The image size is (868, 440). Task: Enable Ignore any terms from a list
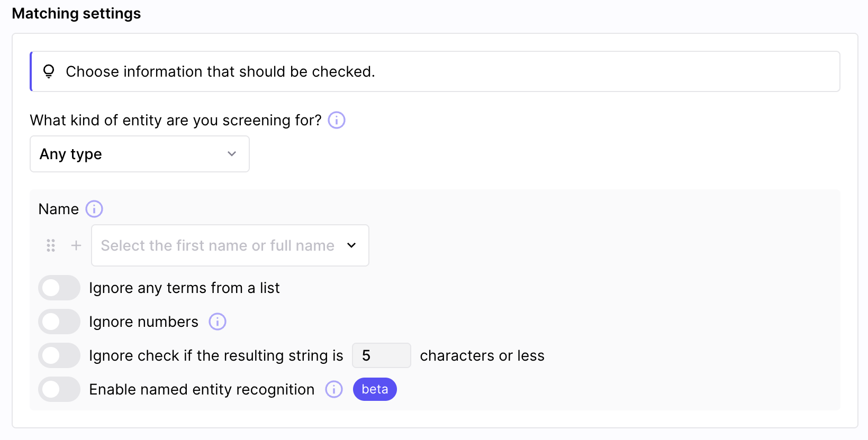(x=59, y=288)
